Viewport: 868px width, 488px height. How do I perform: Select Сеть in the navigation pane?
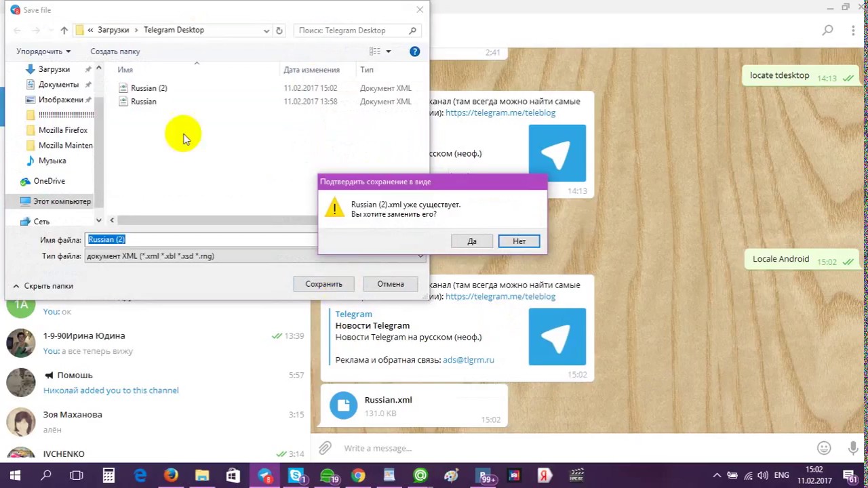click(41, 222)
